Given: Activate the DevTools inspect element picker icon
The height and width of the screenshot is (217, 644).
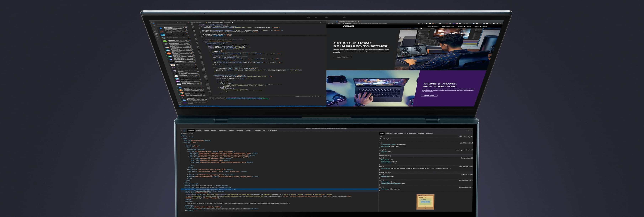Looking at the screenshot, I should (181, 131).
